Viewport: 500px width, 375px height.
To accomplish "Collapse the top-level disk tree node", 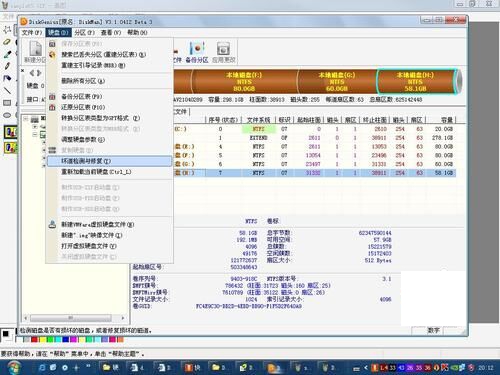I will 26,119.
